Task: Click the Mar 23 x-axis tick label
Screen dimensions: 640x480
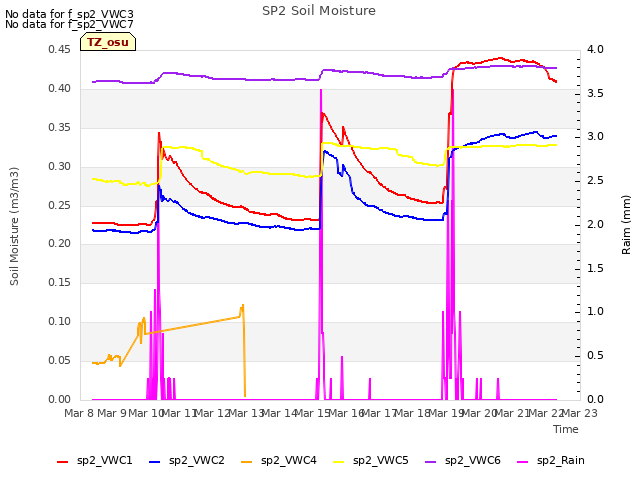Action: (x=580, y=413)
